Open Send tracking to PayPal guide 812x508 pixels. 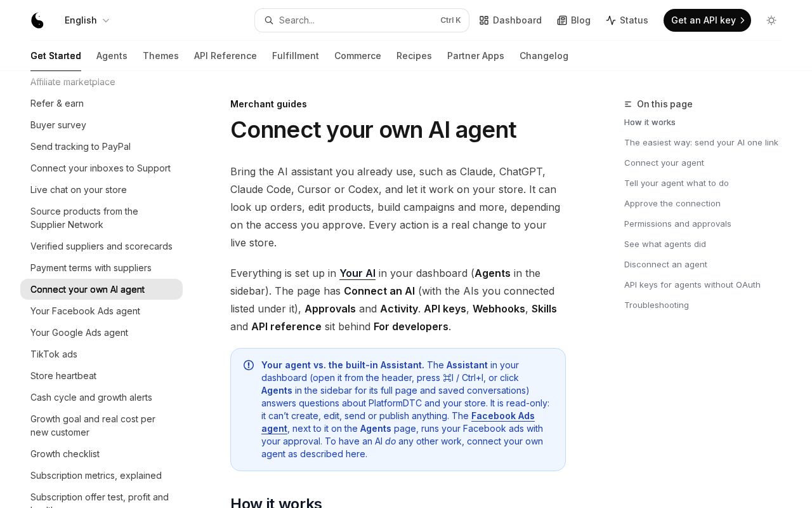coord(101,147)
